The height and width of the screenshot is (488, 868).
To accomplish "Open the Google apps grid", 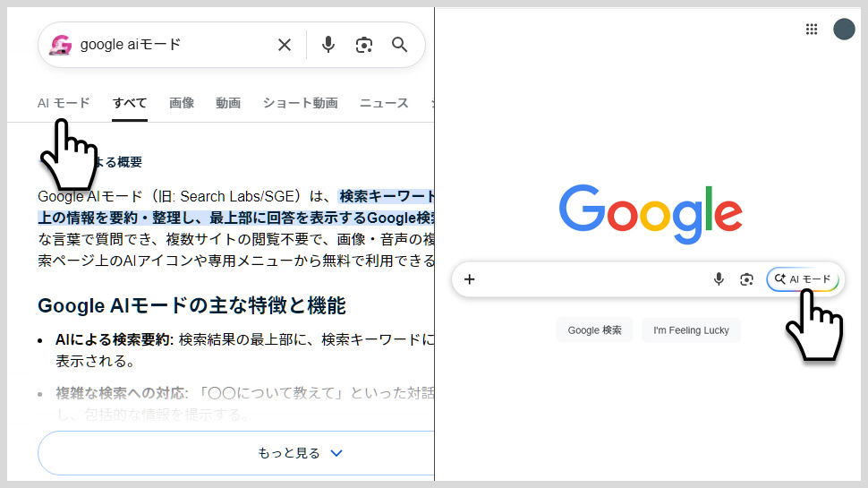I will tap(812, 29).
